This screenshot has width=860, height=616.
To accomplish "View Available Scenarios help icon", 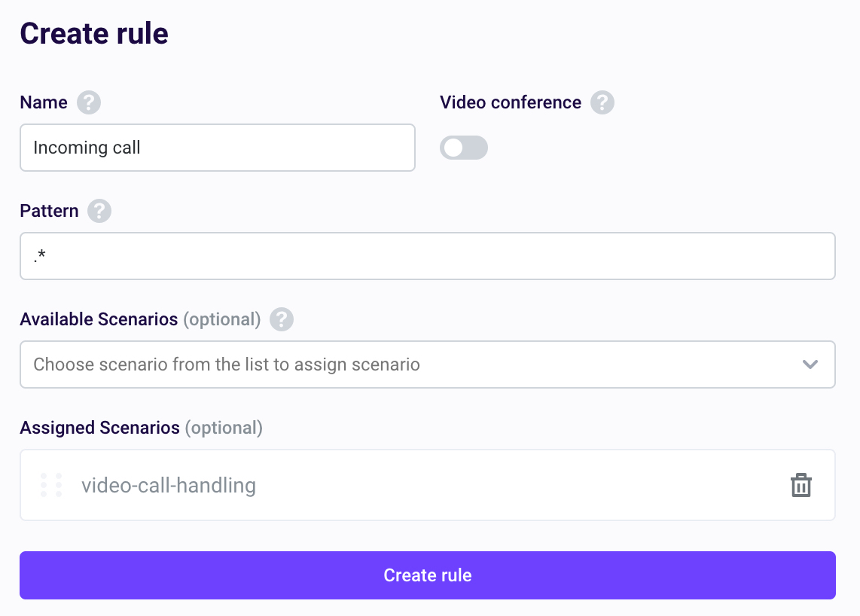I will point(282,319).
